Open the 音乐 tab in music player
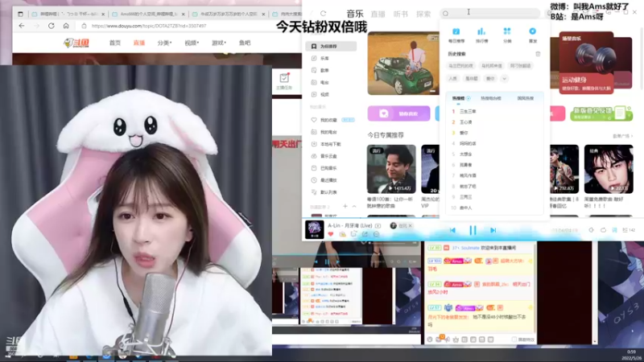This screenshot has width=644, height=362. point(355,14)
